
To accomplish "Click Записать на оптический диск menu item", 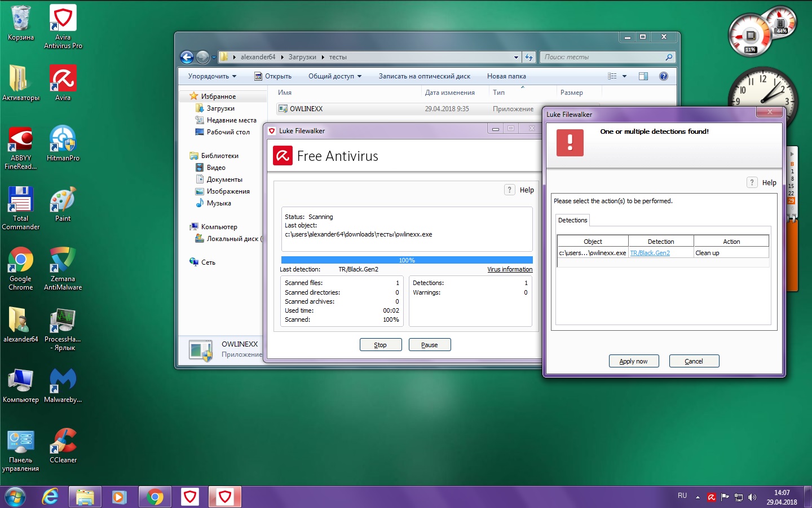I will [424, 76].
